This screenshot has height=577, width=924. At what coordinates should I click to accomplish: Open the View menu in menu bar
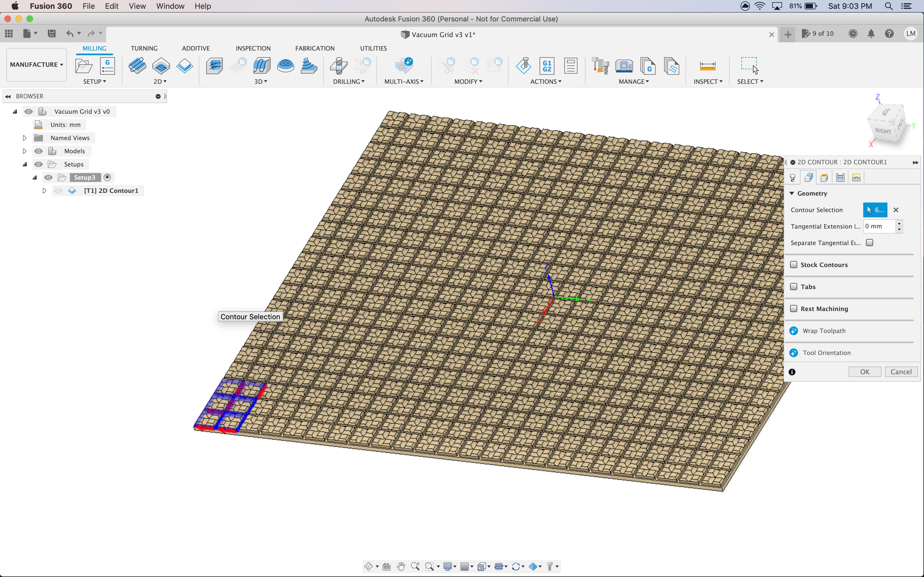click(x=137, y=6)
